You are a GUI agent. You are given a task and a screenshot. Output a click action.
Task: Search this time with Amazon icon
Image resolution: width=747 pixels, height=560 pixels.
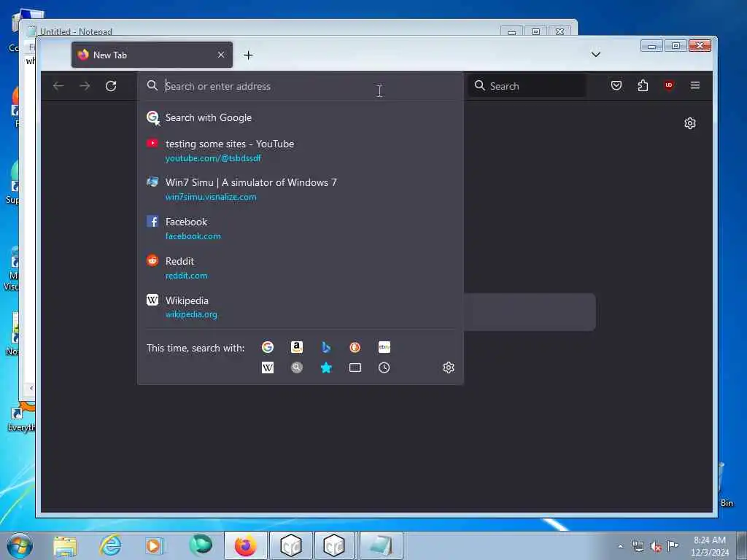tap(297, 347)
